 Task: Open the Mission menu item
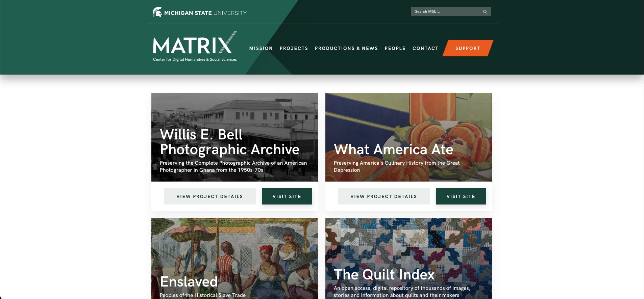point(261,48)
